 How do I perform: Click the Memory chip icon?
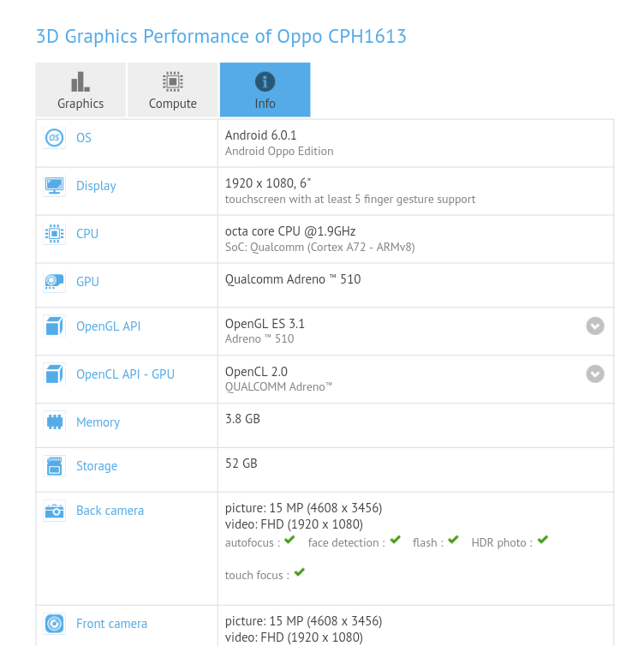[54, 422]
